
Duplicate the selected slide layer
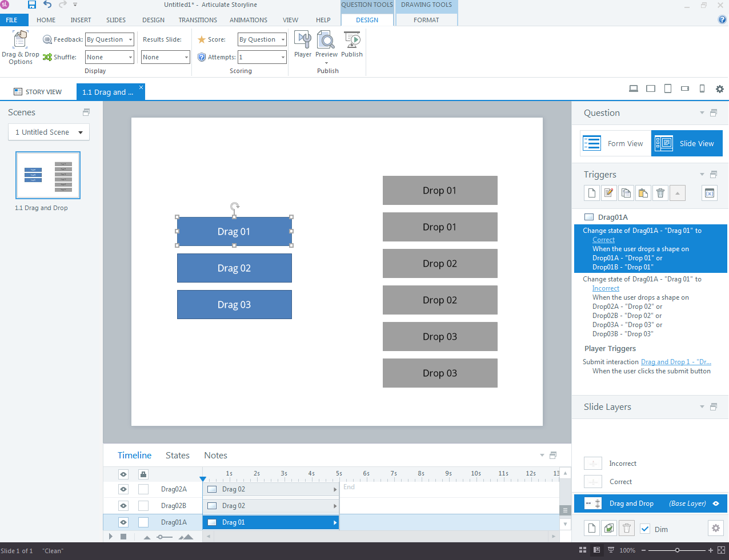tap(609, 529)
